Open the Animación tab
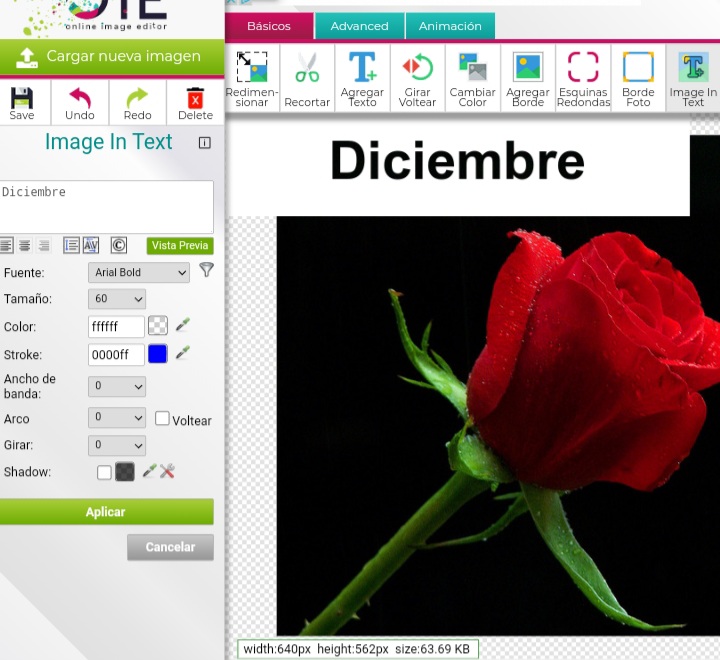The height and width of the screenshot is (660, 720). point(450,26)
